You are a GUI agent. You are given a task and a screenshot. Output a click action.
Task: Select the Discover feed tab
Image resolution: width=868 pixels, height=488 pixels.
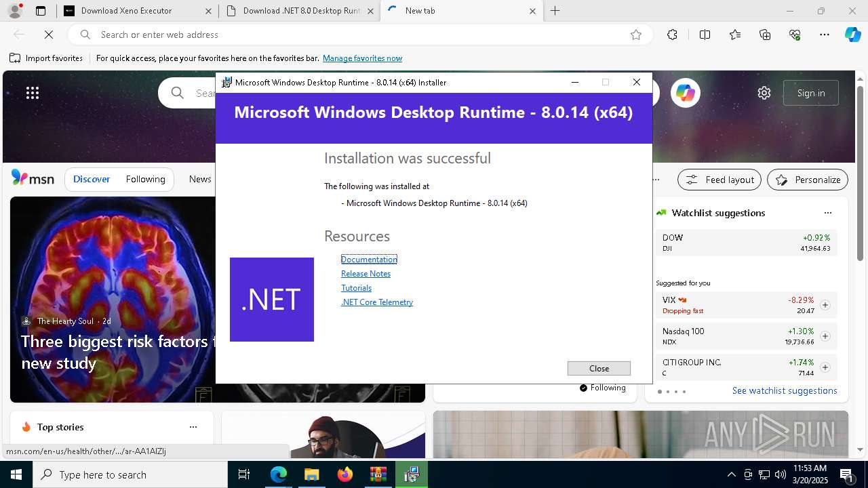tap(92, 179)
